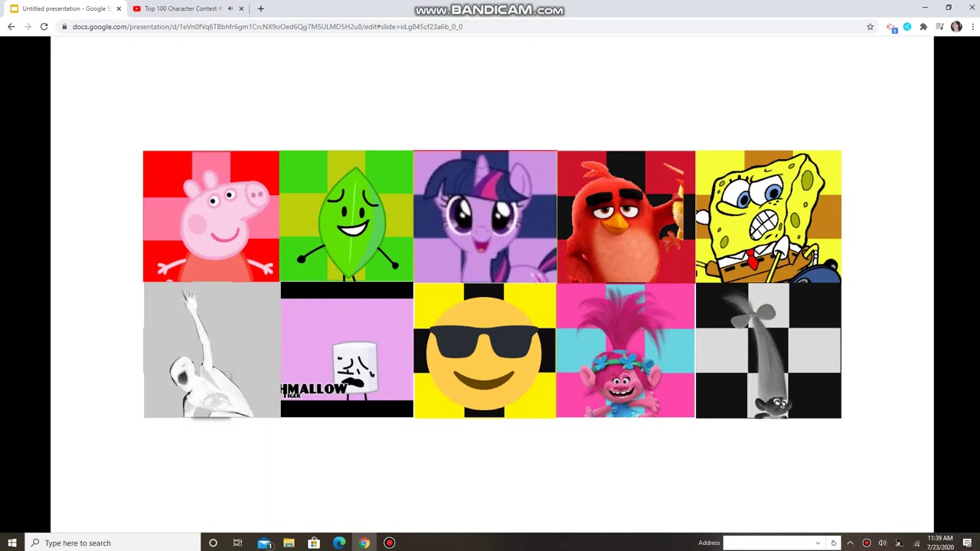Screen dimensions: 980x551
Task: Open a new tab with the plus button
Action: click(260, 8)
